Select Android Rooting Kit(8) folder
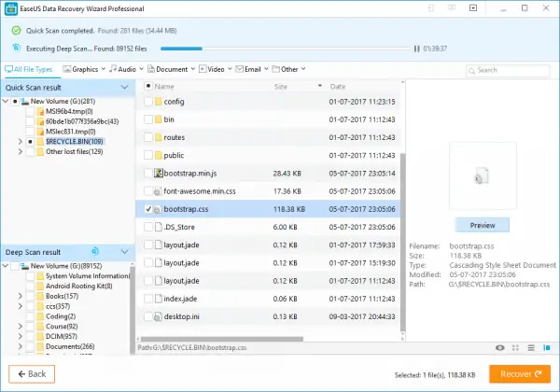Screen dimensions: 560x392 tap(78, 286)
